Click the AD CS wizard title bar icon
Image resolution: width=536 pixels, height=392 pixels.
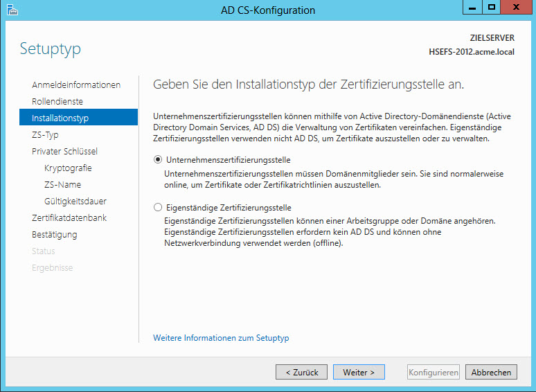point(12,10)
